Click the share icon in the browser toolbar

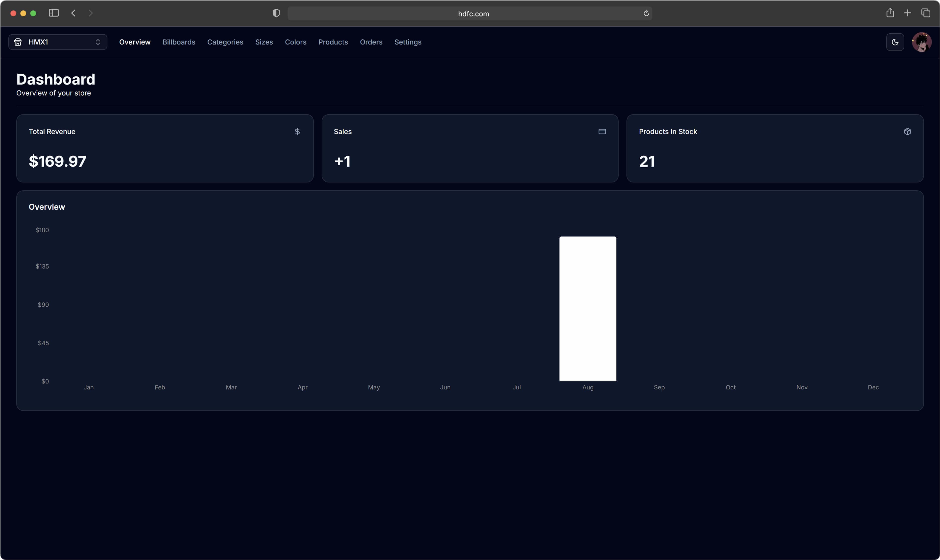(x=890, y=13)
